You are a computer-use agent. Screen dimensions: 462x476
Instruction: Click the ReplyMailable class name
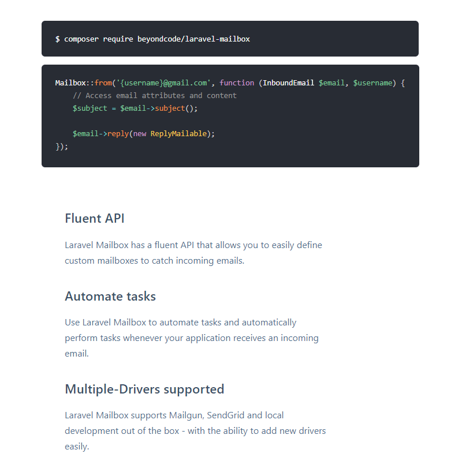178,134
